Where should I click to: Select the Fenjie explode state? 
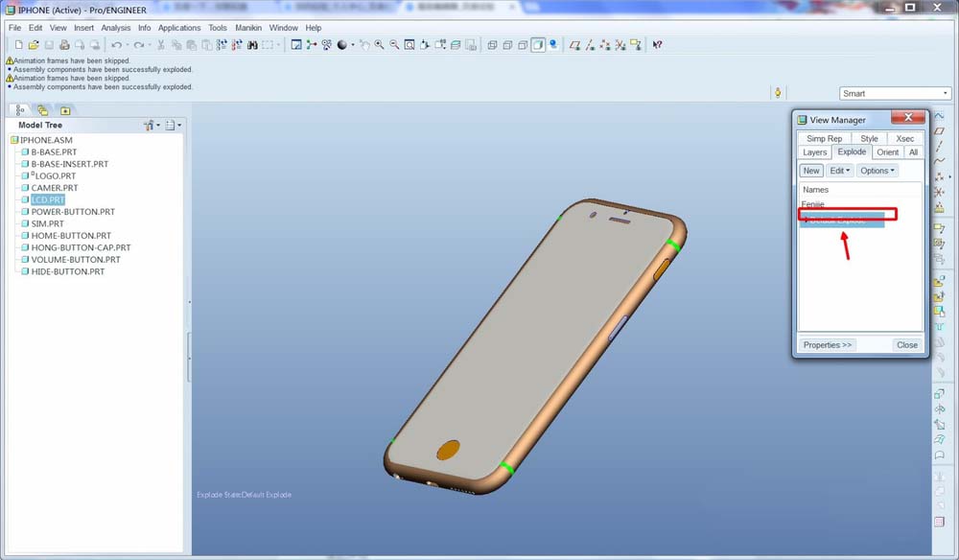813,204
